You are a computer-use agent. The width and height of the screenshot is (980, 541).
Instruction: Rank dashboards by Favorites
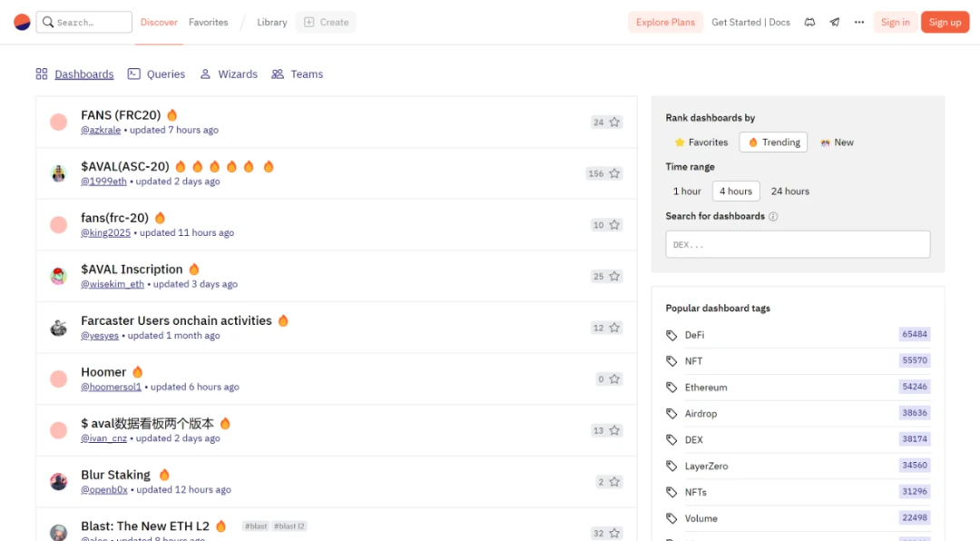coord(701,143)
